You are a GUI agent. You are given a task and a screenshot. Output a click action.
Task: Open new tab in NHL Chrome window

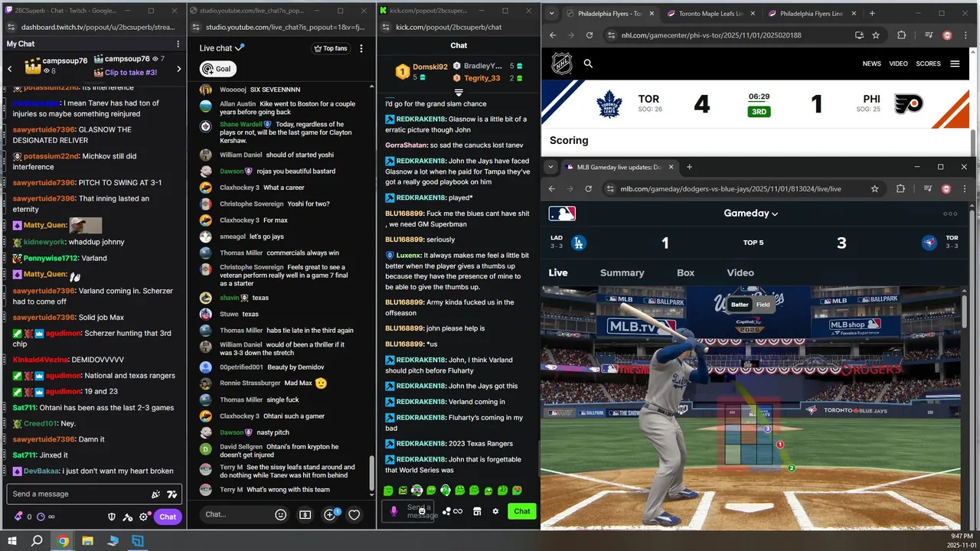[872, 14]
